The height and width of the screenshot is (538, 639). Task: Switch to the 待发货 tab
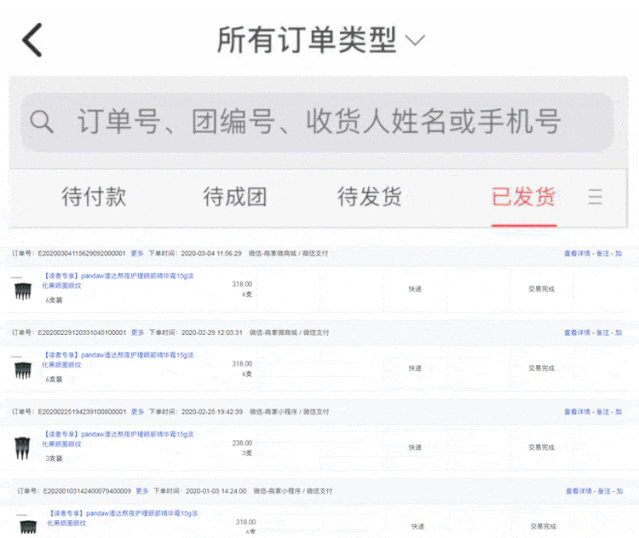coord(369,197)
